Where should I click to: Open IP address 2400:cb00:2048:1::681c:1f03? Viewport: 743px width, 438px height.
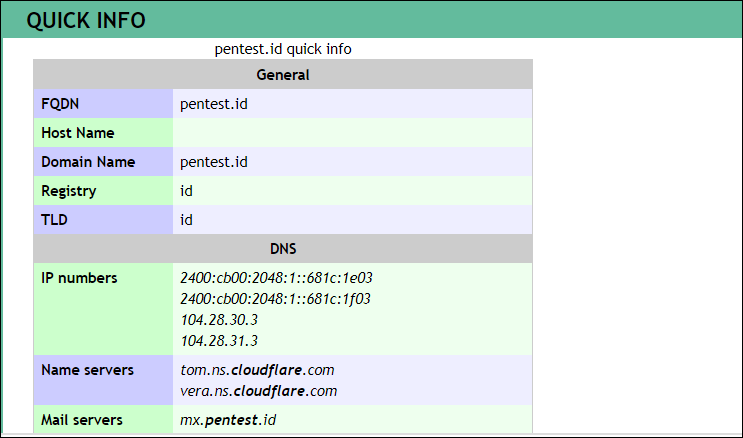click(x=275, y=299)
